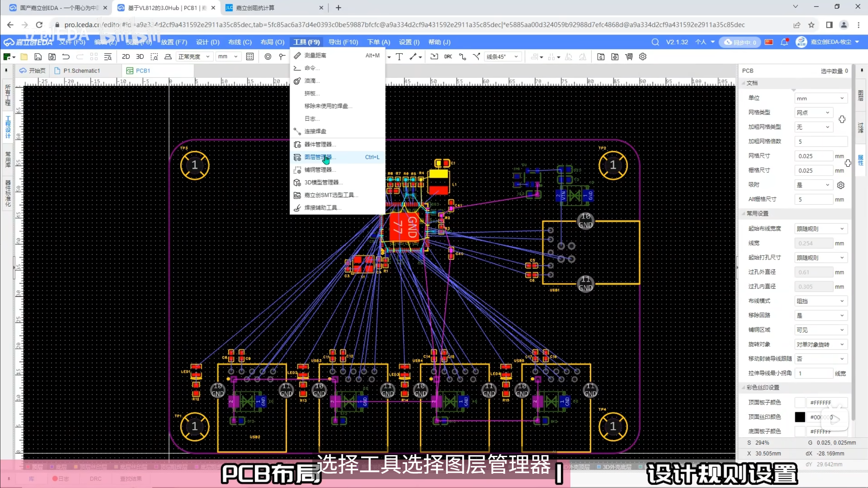This screenshot has height=488, width=868.
Task: Click the Save icon in toolbar
Action: point(38,57)
